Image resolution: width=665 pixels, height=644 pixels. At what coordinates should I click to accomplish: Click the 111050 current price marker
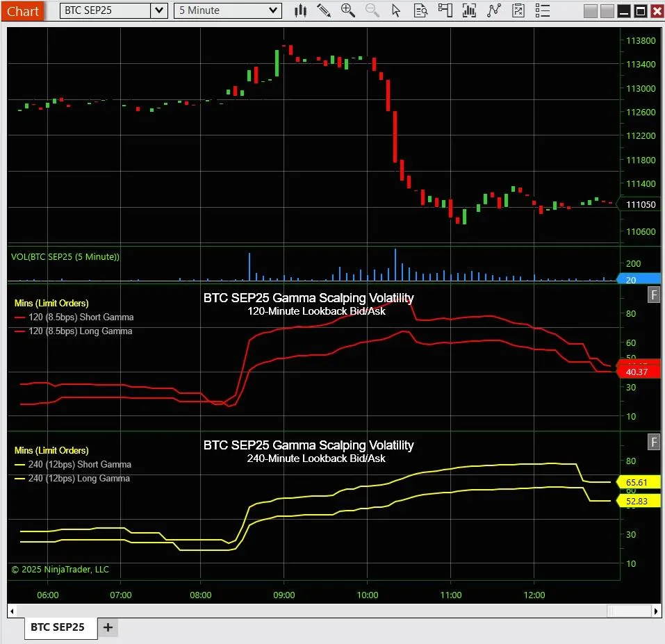(x=639, y=204)
